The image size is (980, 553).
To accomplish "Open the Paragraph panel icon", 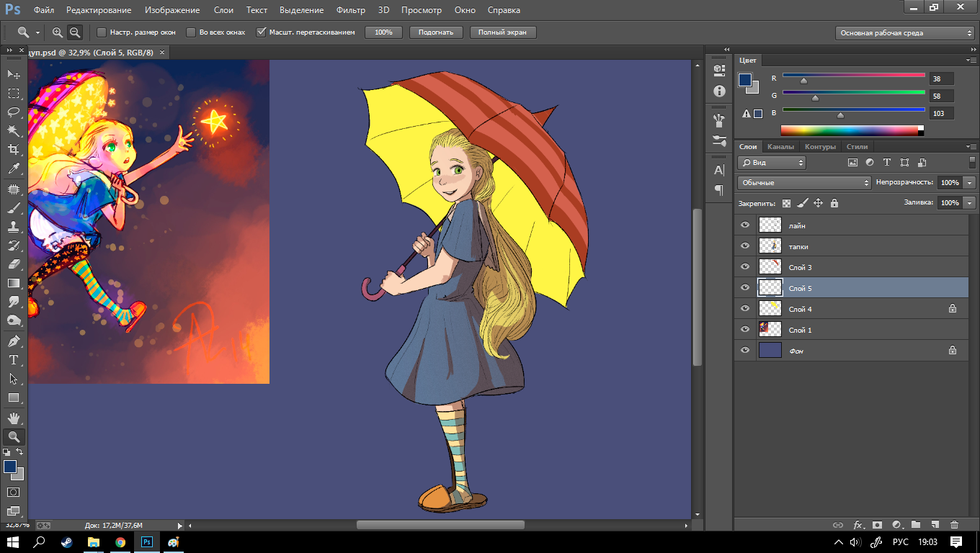I will click(x=719, y=190).
